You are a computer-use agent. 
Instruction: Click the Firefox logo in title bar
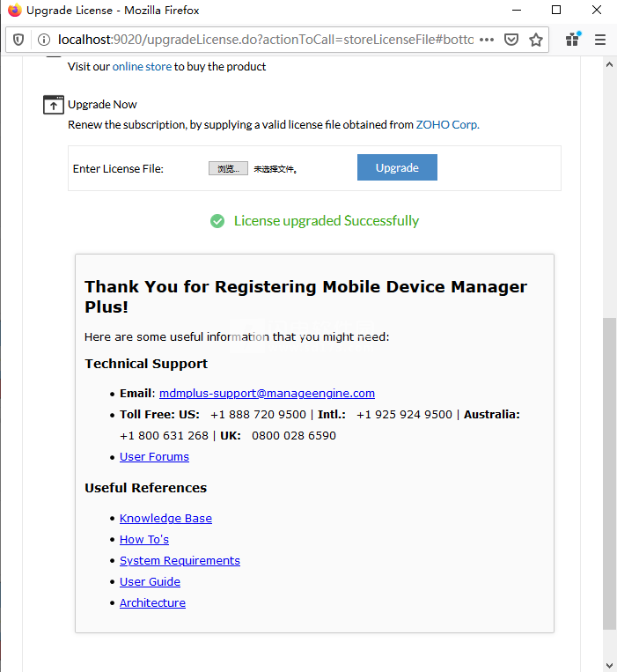tap(14, 10)
